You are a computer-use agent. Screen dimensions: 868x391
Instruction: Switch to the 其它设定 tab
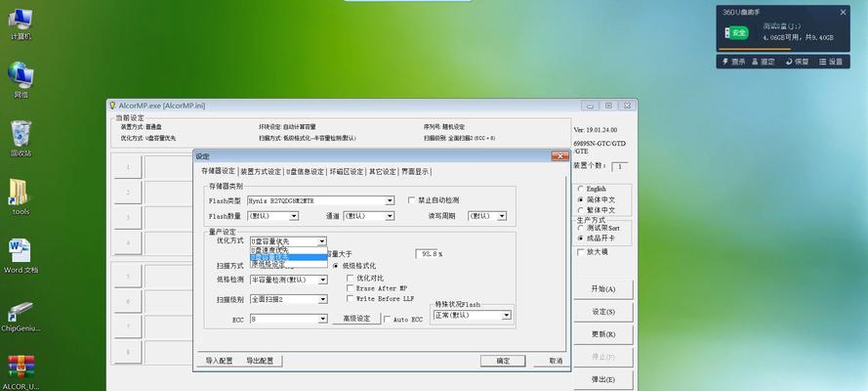[x=383, y=172]
